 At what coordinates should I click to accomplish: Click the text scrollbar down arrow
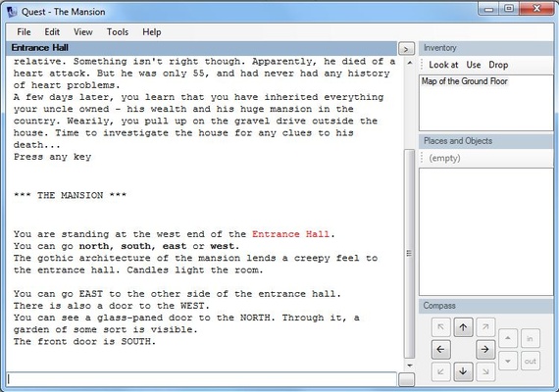[410, 366]
